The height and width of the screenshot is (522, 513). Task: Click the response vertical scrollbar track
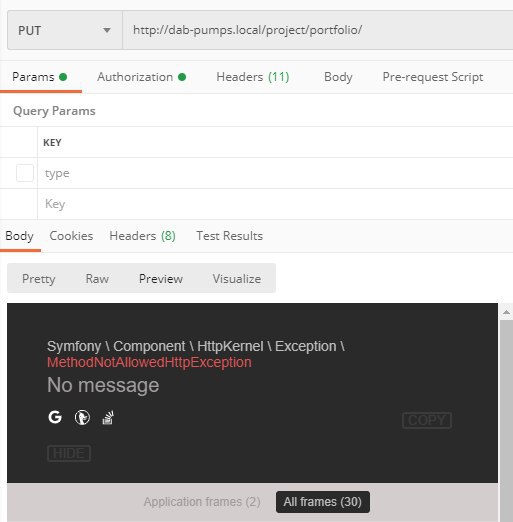click(506, 421)
